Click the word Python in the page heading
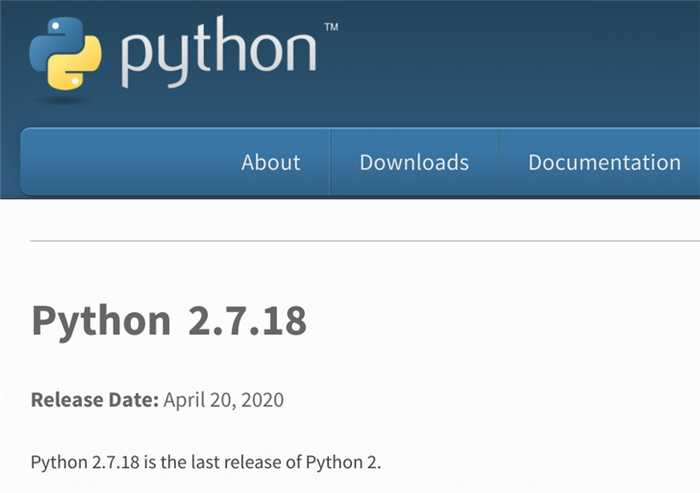 coord(101,322)
